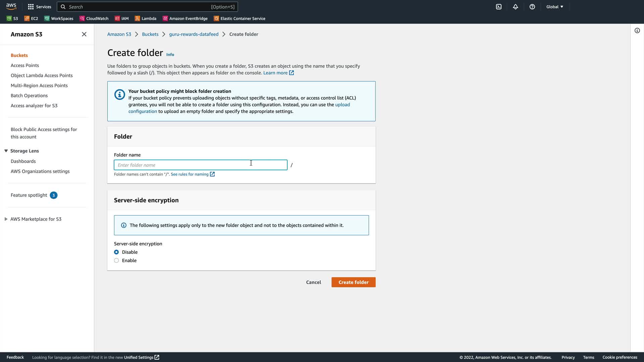Open the Elastic Container Service shortcut
Screen dimensions: 644x362
[x=239, y=18]
